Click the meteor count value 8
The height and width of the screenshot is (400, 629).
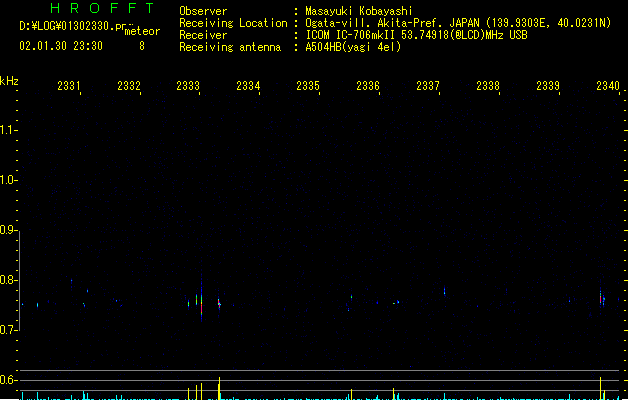142,46
